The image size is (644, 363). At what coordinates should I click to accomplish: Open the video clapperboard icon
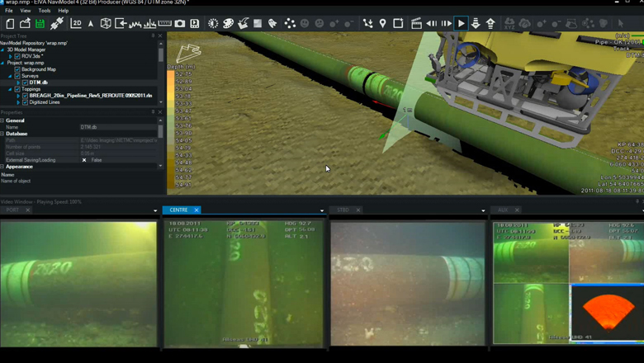(416, 24)
